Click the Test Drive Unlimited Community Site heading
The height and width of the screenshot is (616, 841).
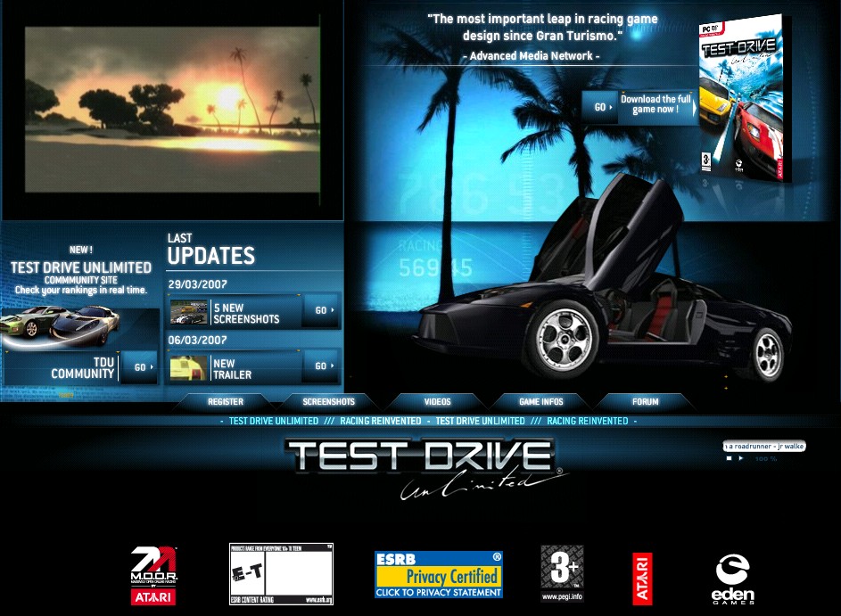pos(81,273)
